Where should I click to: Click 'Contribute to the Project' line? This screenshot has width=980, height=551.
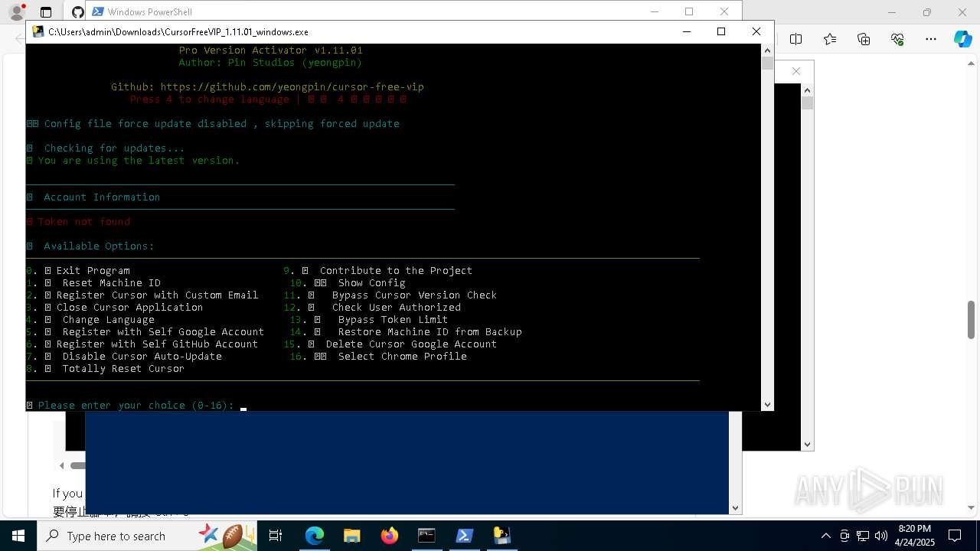pyautogui.click(x=378, y=271)
